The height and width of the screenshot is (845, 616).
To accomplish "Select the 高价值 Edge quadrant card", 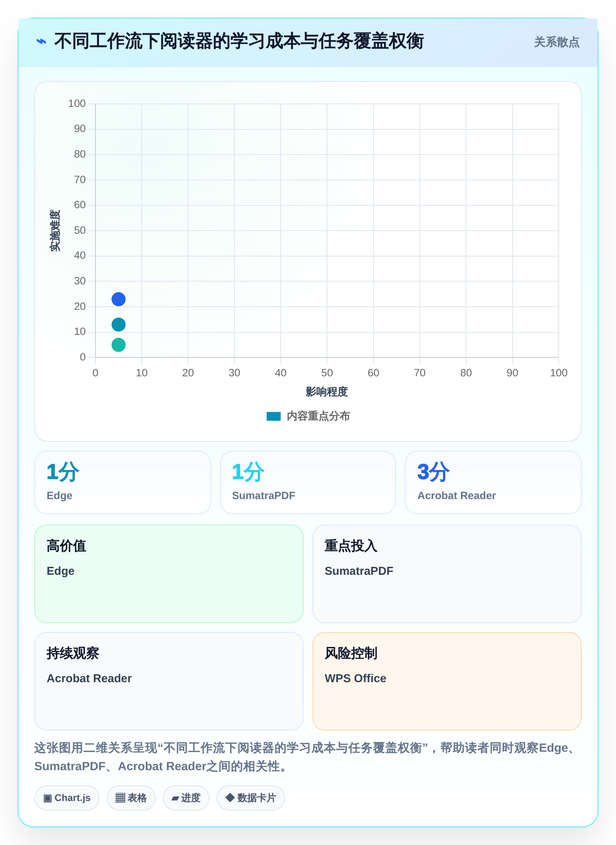I will tap(169, 574).
